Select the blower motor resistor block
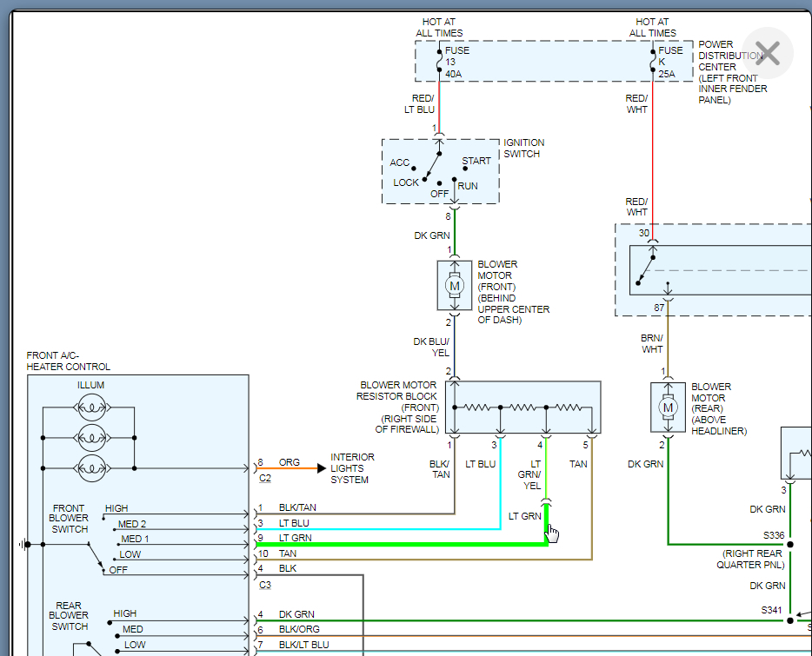 (x=522, y=407)
